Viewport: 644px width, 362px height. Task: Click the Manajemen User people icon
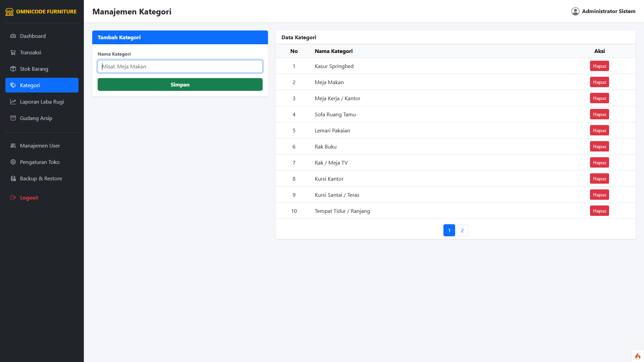tap(13, 145)
